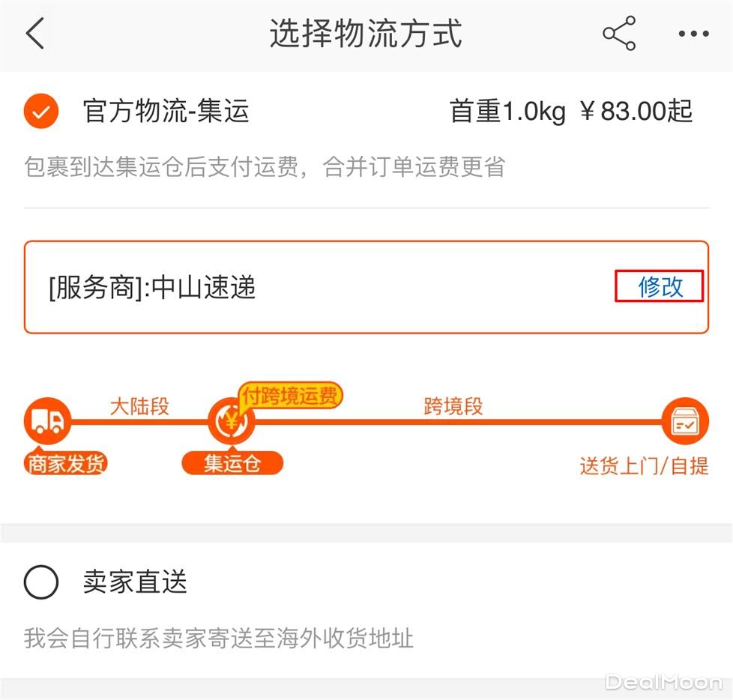Tap the 商家发货 truck icon
733x700 pixels.
(47, 423)
